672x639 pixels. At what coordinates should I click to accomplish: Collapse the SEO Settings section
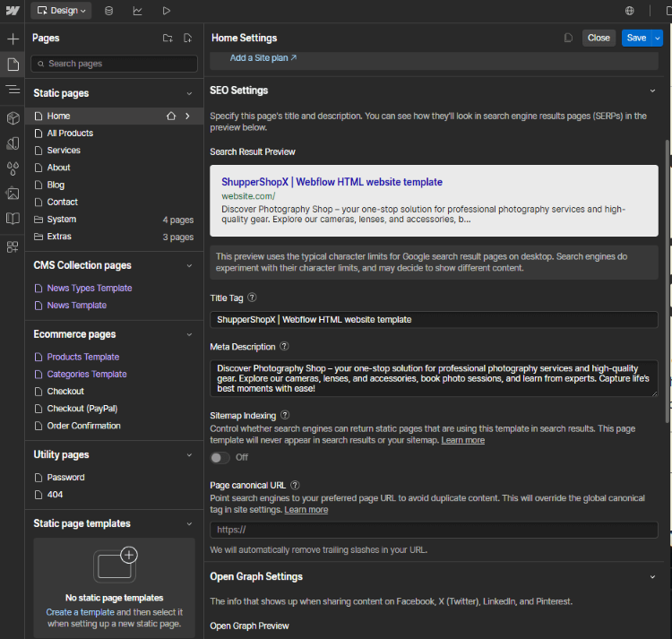[x=652, y=91]
